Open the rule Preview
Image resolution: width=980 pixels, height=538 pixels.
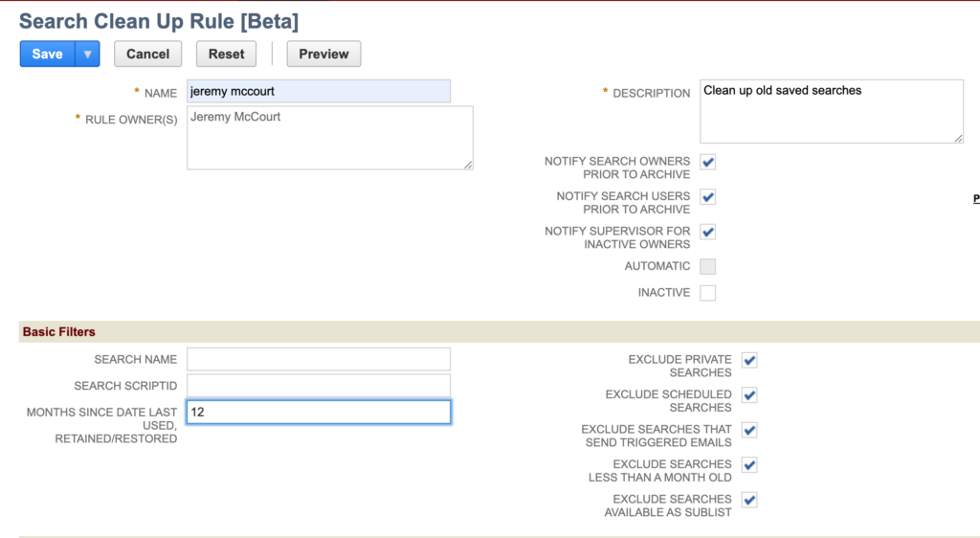323,55
